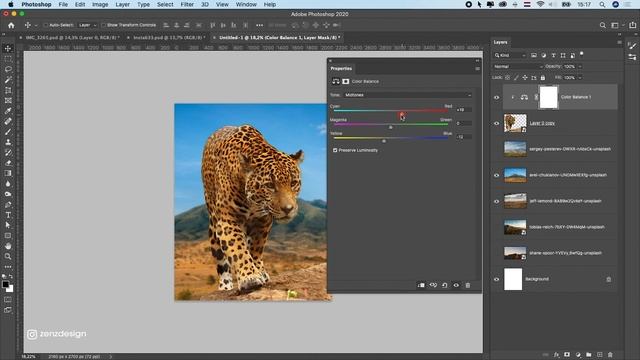
Task: Choose the Magic Wand tool
Action: [x=8, y=80]
